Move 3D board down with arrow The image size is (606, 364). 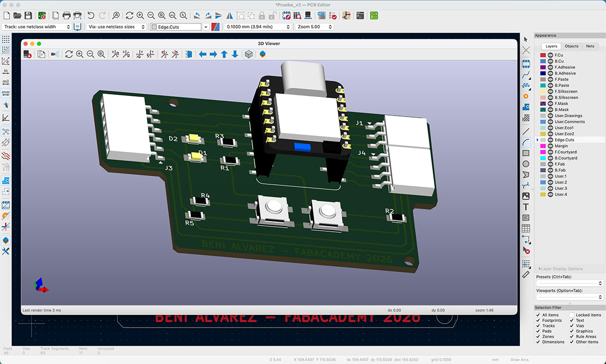point(235,54)
